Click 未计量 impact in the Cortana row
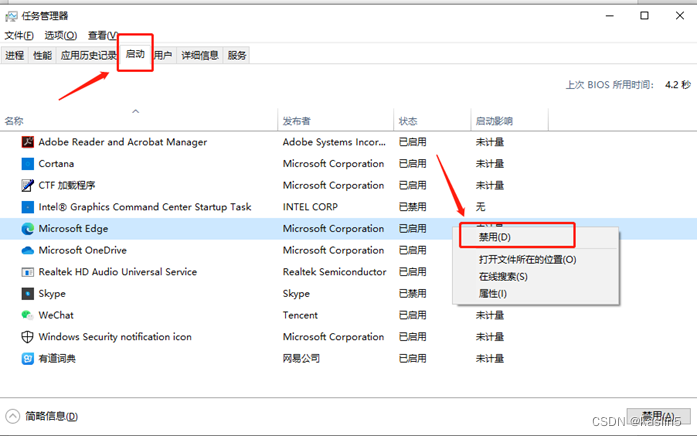The image size is (697, 436). click(490, 164)
